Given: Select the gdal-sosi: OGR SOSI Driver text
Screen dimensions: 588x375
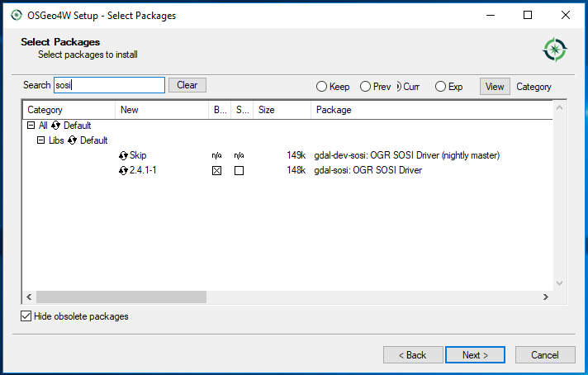Looking at the screenshot, I should (367, 170).
